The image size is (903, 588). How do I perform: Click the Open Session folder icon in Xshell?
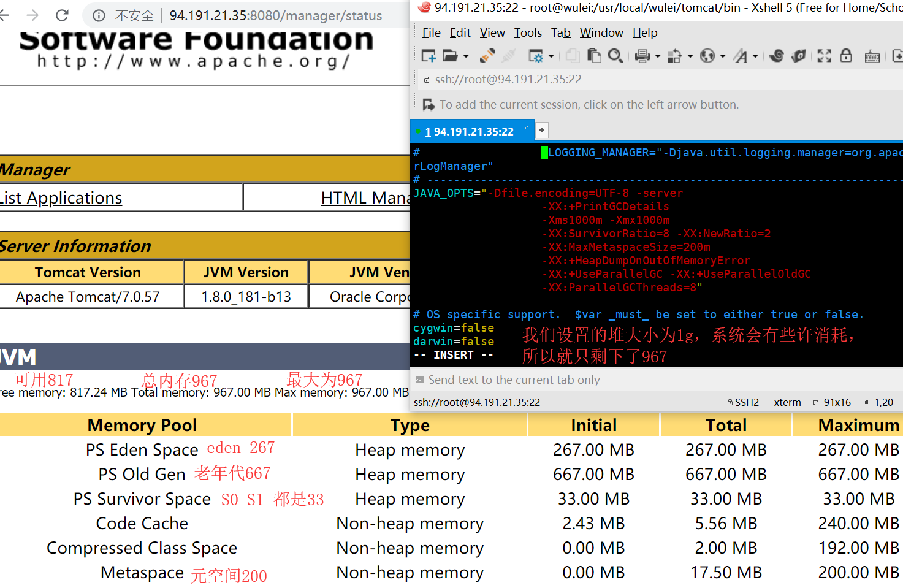coord(450,56)
